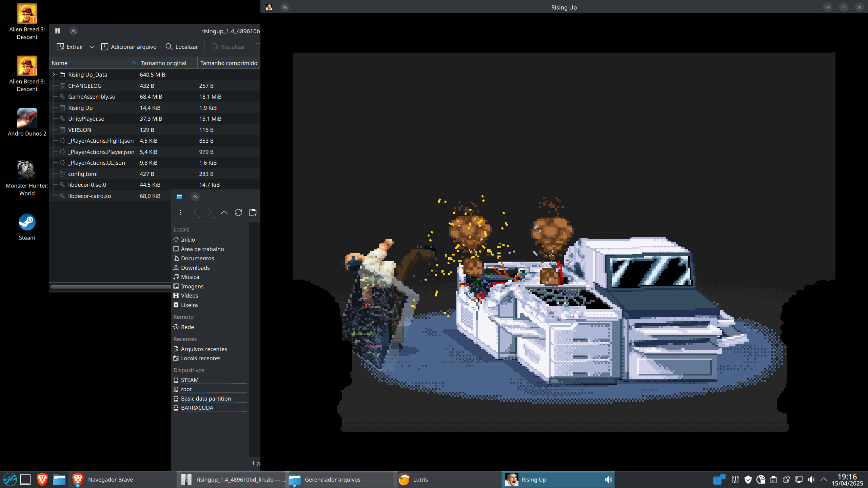Open Andro Dunos 2 desktop icon
This screenshot has width=868, height=488.
[27, 122]
